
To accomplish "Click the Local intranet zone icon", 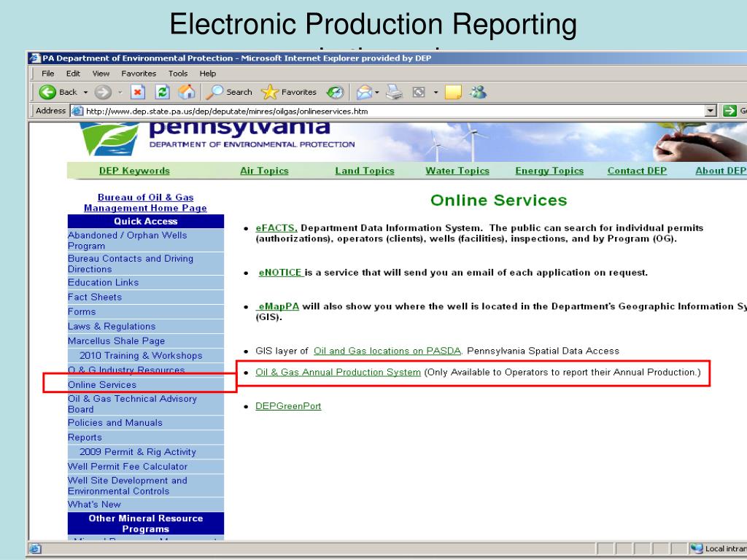I will (696, 548).
